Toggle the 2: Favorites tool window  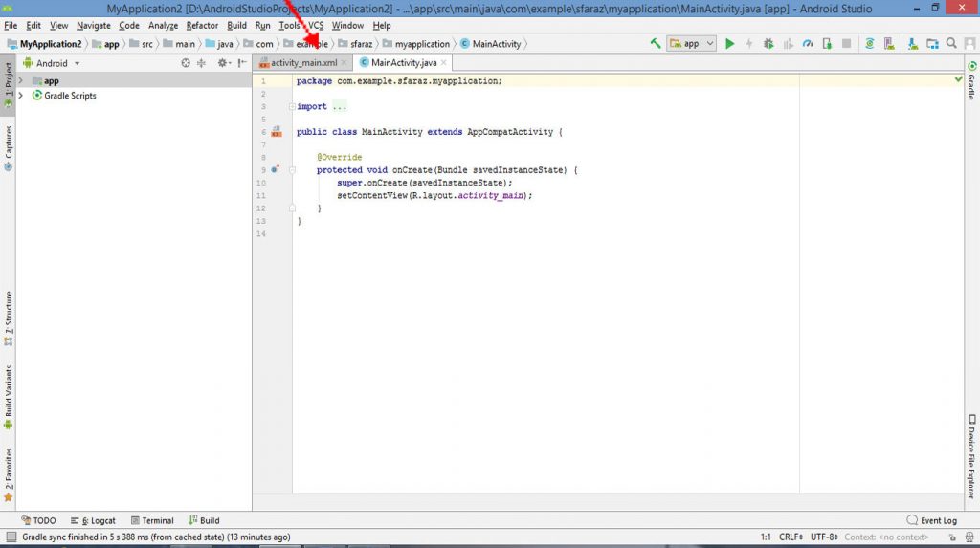point(8,475)
